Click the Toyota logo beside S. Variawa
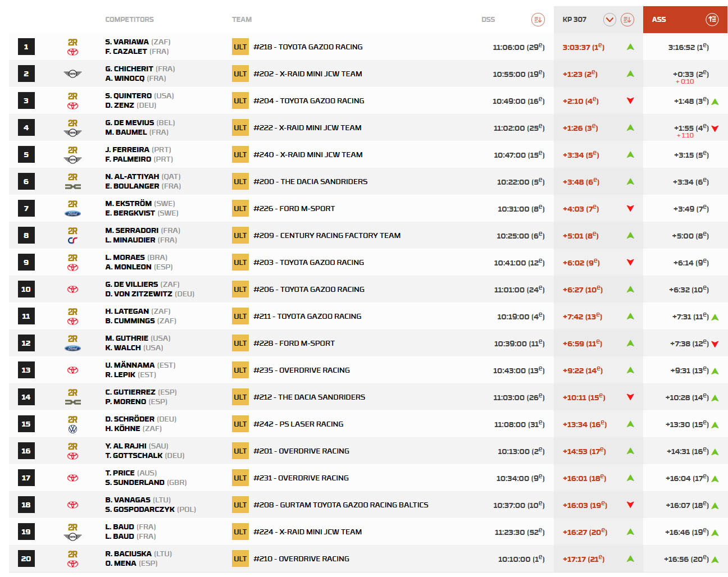The height and width of the screenshot is (577, 728). coord(72,52)
